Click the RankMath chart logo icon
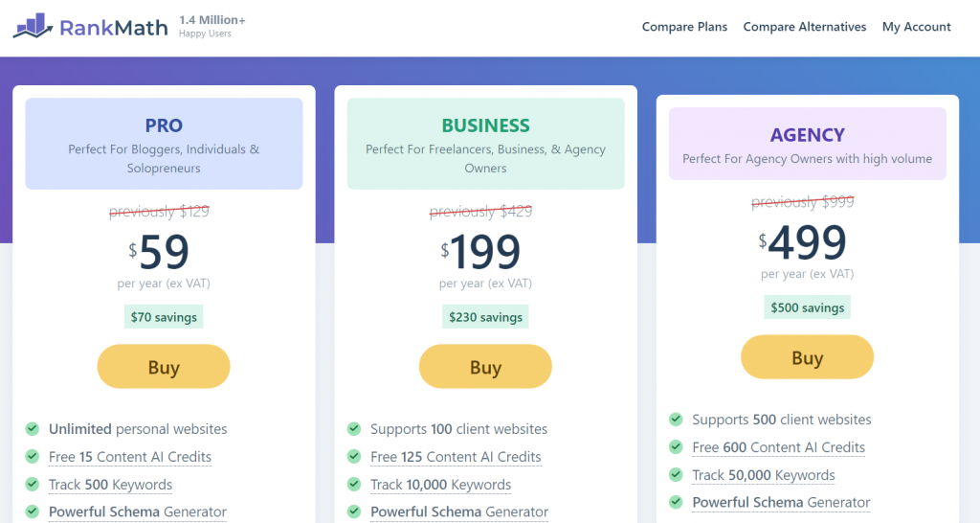Image resolution: width=980 pixels, height=523 pixels. 33,26
